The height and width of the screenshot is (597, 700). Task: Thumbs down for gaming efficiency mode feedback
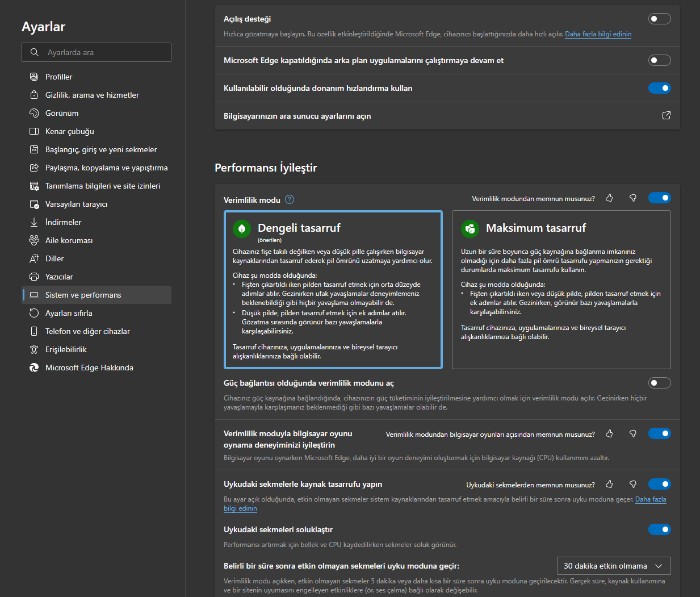tap(633, 433)
